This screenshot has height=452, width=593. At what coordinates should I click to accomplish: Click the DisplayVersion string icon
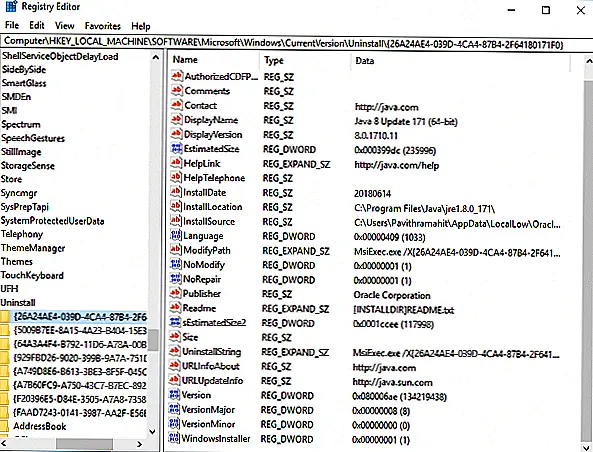tap(177, 134)
